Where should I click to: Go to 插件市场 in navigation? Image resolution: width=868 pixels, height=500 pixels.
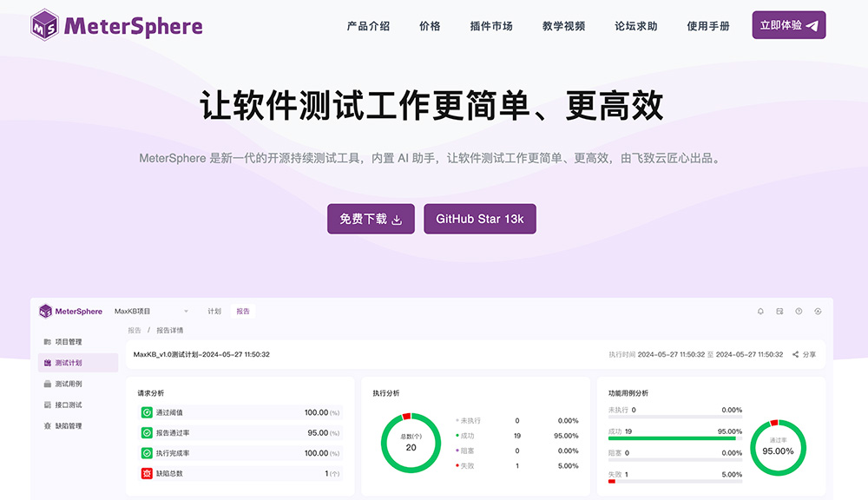click(x=491, y=26)
